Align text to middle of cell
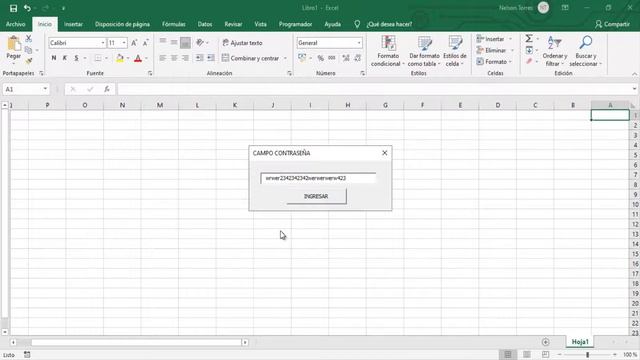Image resolution: width=640 pixels, height=360 pixels. click(174, 42)
